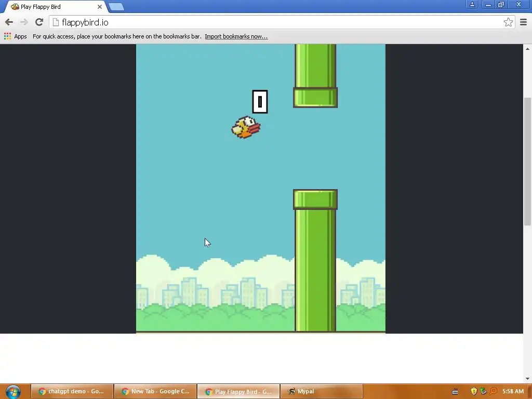Bookmark this page with the star icon

(x=508, y=22)
